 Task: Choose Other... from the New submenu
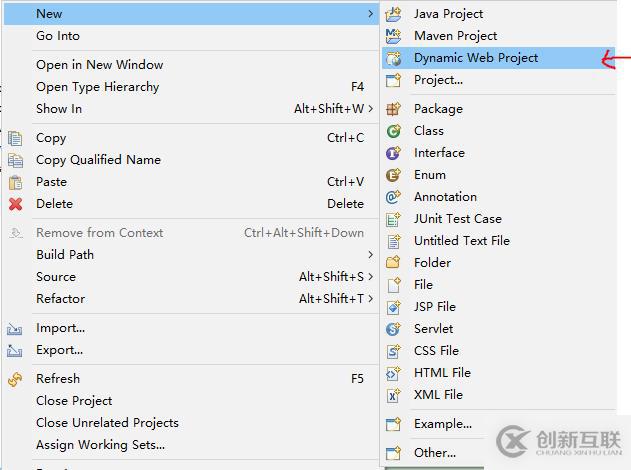tap(434, 453)
